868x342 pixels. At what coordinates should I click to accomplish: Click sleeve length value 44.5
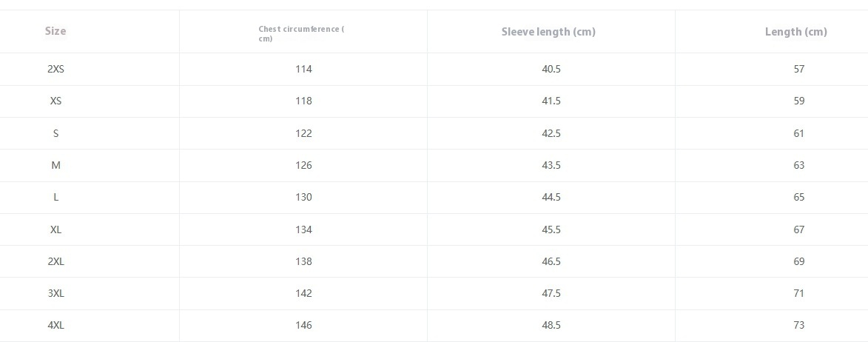click(x=551, y=197)
